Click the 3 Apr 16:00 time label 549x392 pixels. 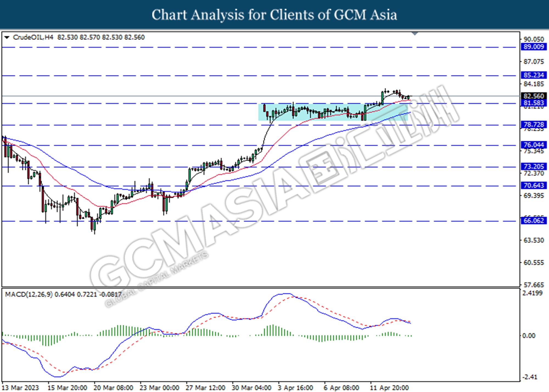click(295, 388)
